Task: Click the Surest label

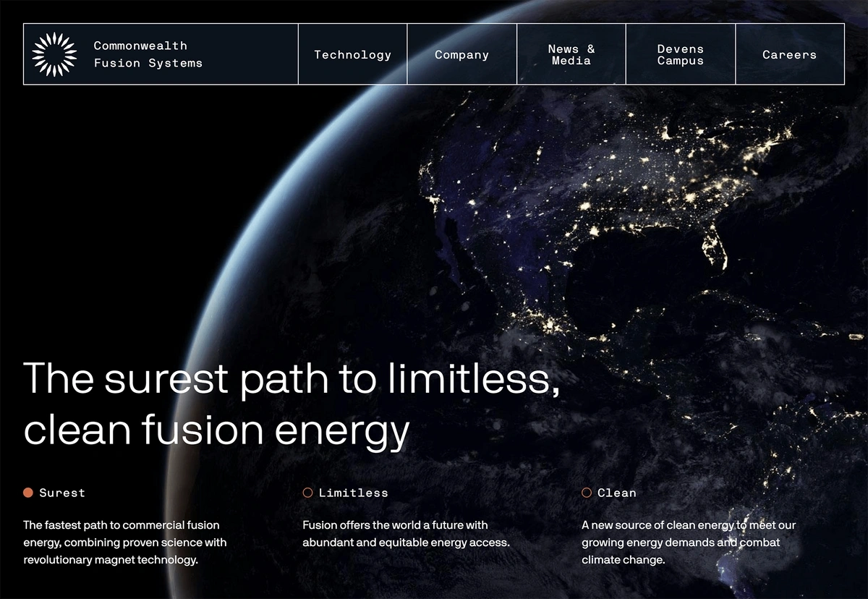Action: [x=62, y=493]
